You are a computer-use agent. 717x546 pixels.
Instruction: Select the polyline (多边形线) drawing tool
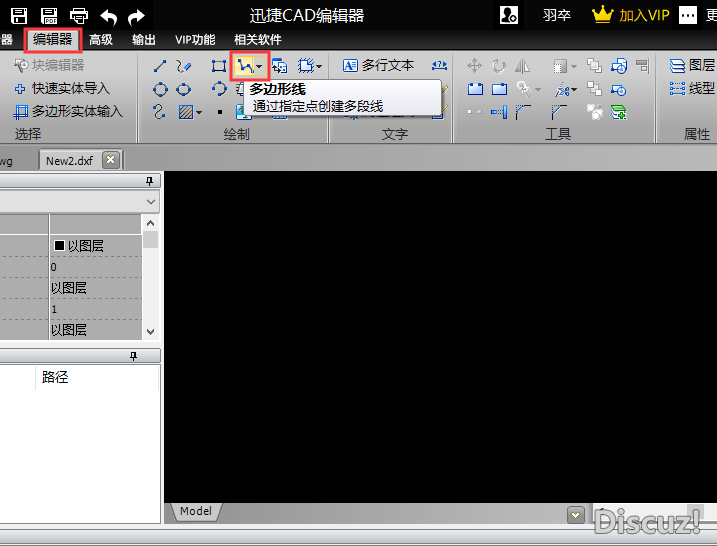244,66
